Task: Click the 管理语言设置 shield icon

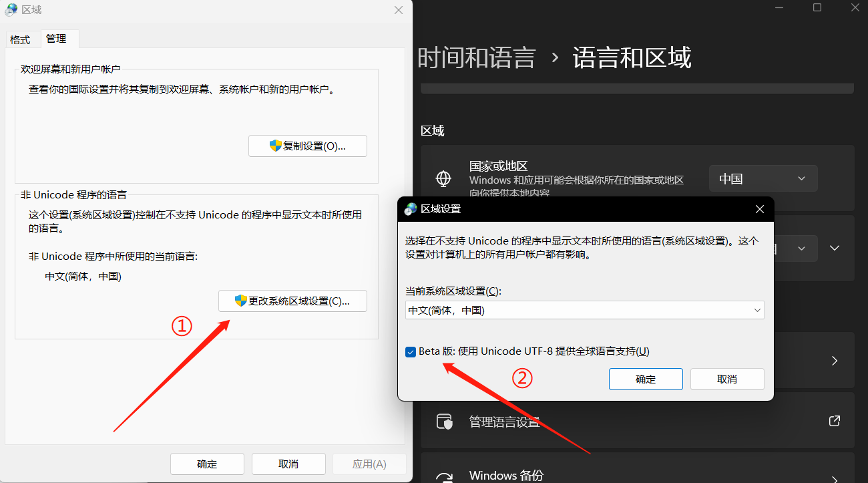Action: (444, 422)
